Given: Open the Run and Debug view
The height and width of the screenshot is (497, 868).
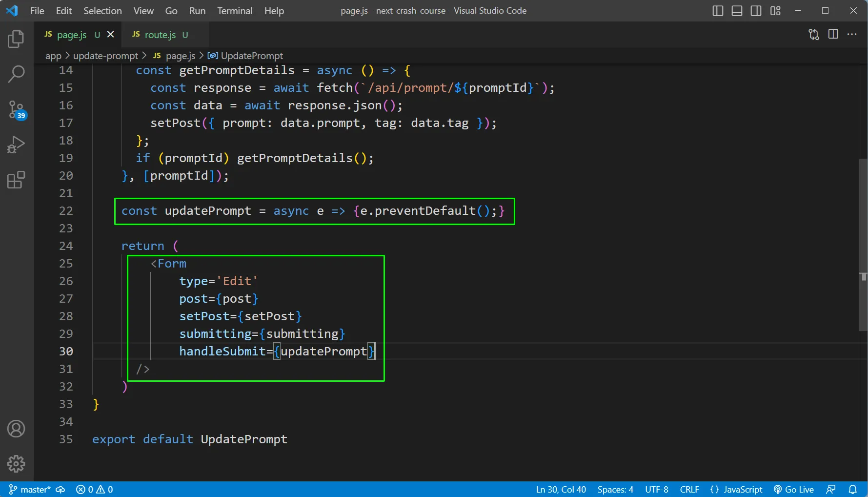Looking at the screenshot, I should (16, 145).
